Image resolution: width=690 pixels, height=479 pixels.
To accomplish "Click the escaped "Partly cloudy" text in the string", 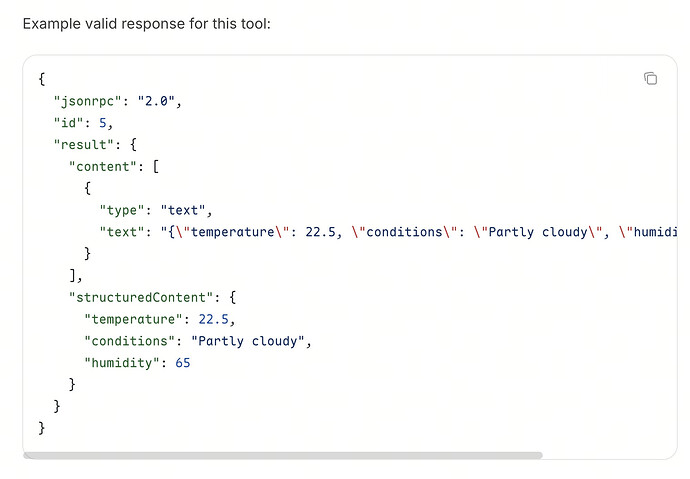I will pyautogui.click(x=538, y=232).
